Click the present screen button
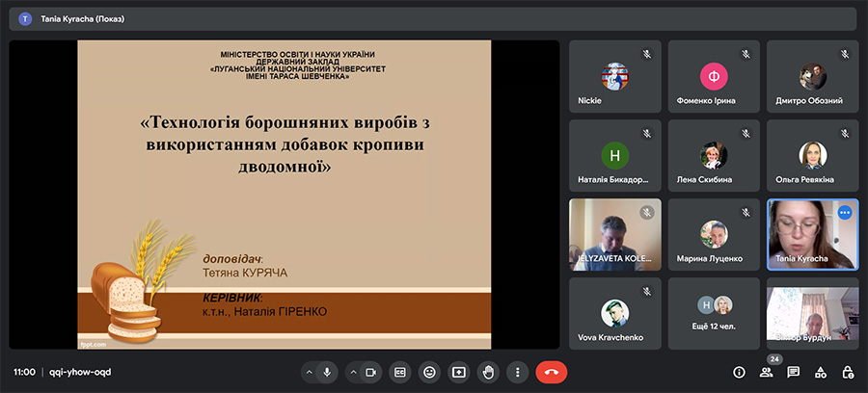 (459, 372)
